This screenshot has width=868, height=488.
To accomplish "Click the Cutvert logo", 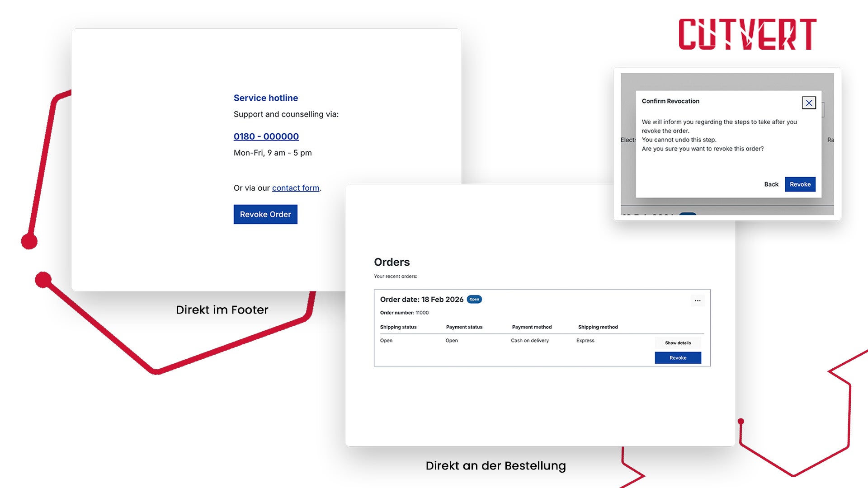I will (748, 34).
